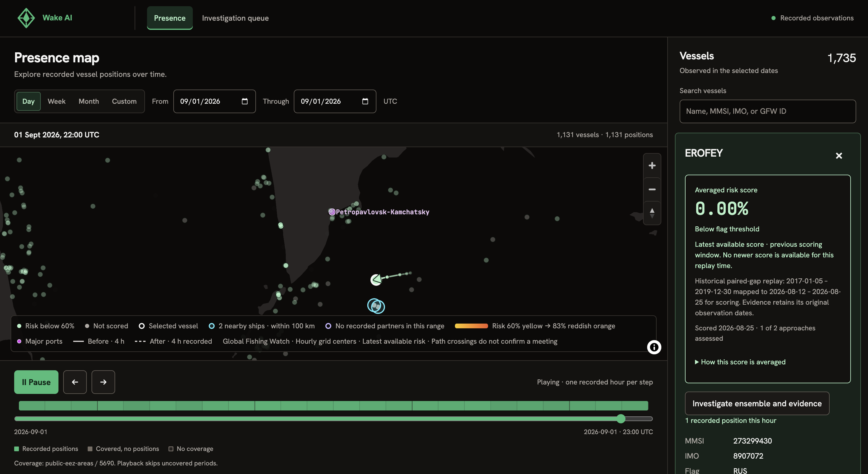
Task: Step back one recorded hour
Action: coord(75,382)
